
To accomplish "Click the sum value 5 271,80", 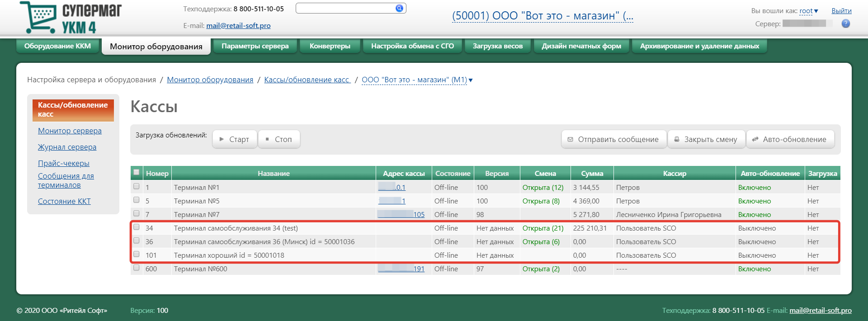I will (586, 214).
